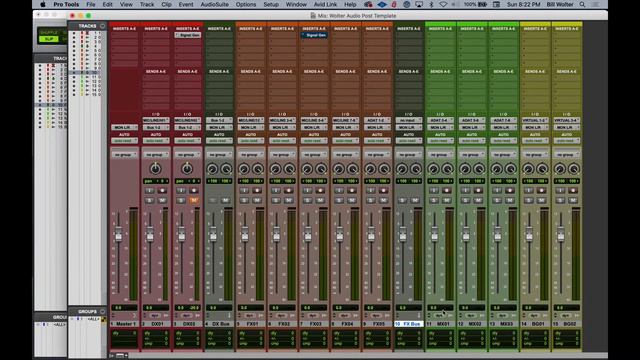Open the Setup menu

coord(271,4)
